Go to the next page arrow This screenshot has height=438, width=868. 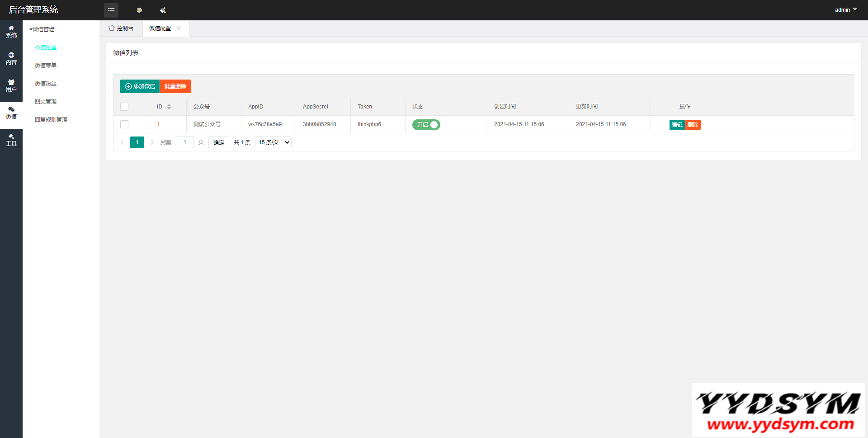pyautogui.click(x=152, y=142)
